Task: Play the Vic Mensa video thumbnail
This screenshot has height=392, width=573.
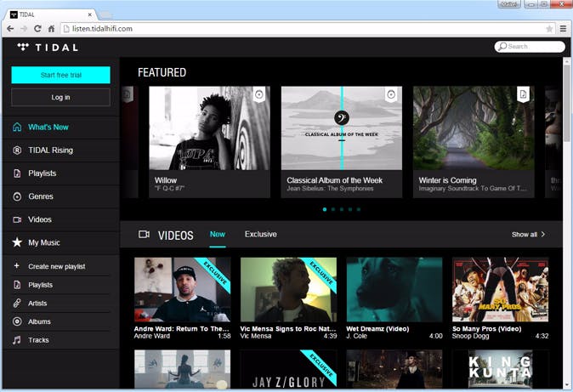Action: pyautogui.click(x=288, y=290)
